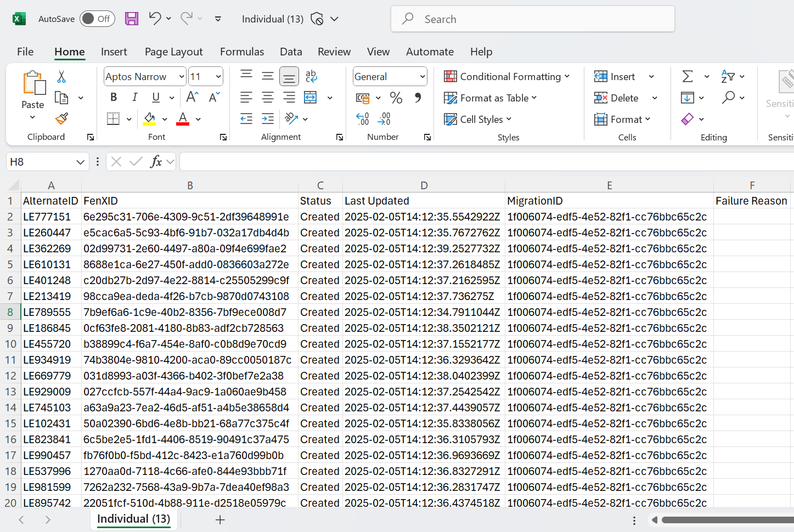
Task: Toggle Italic formatting
Action: coord(134,98)
